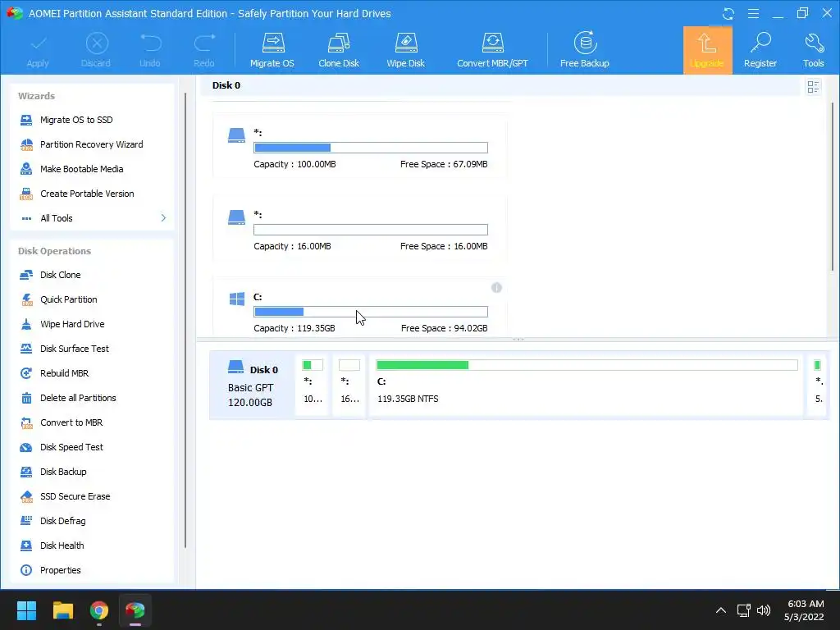Image resolution: width=840 pixels, height=630 pixels.
Task: Open File Explorer from taskbar
Action: click(x=63, y=610)
